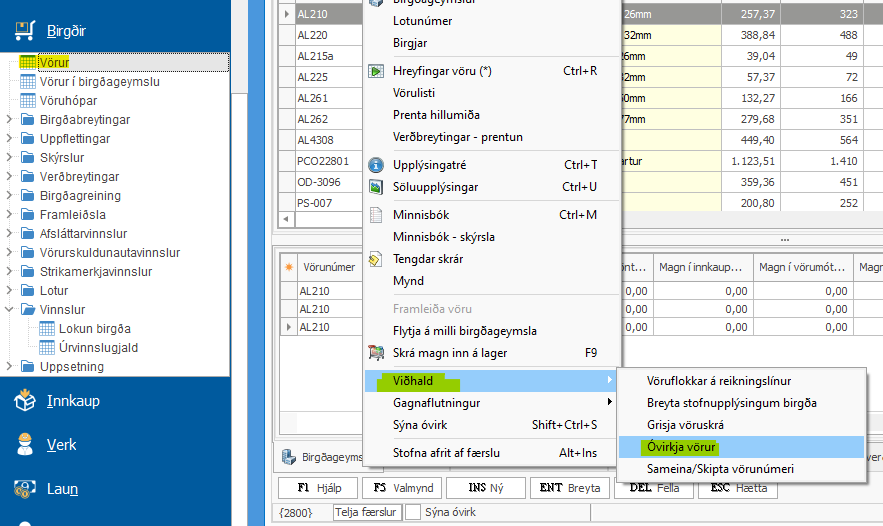Viewport: 883px width, 526px height.
Task: Click the Tengdar skrár attachment icon
Action: [x=376, y=259]
